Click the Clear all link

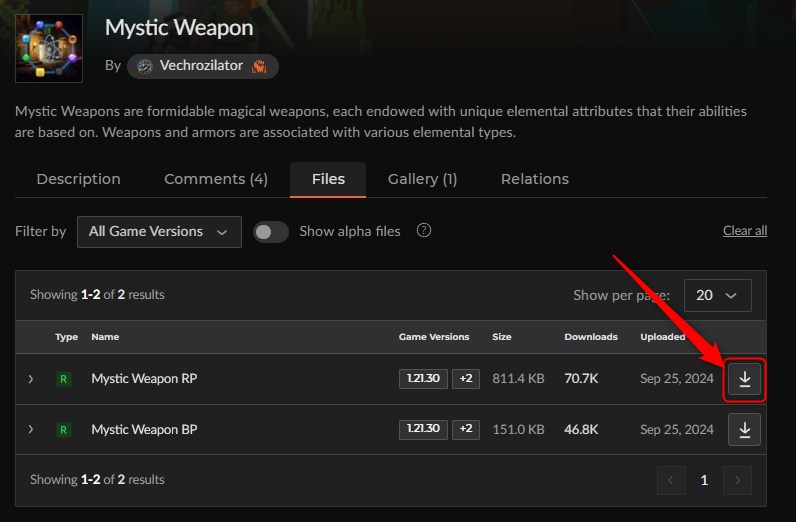click(745, 231)
